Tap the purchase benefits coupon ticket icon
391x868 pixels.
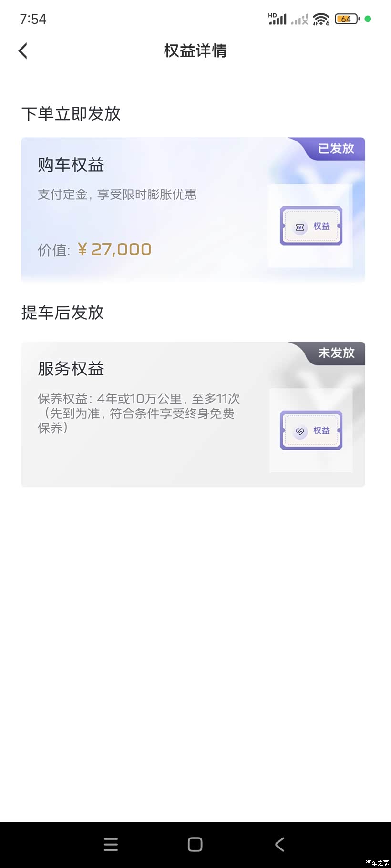click(311, 226)
